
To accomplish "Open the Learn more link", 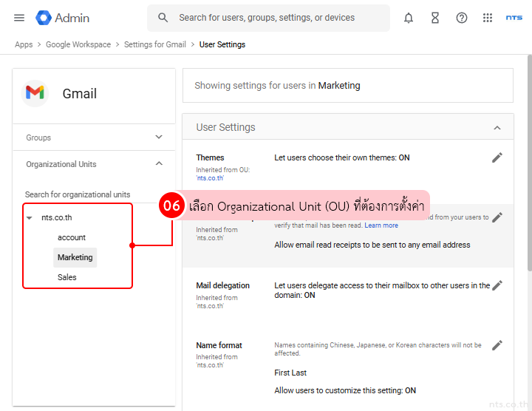I will pos(381,225).
